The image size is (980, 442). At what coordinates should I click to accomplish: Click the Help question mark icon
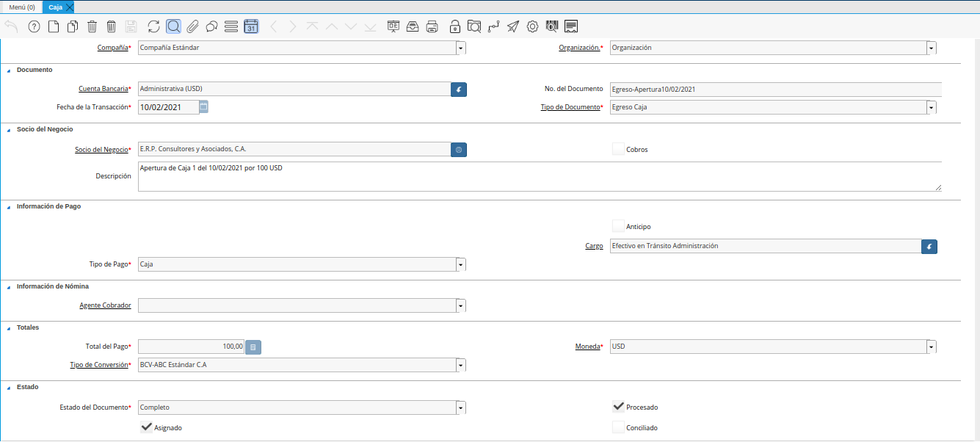pyautogui.click(x=34, y=26)
